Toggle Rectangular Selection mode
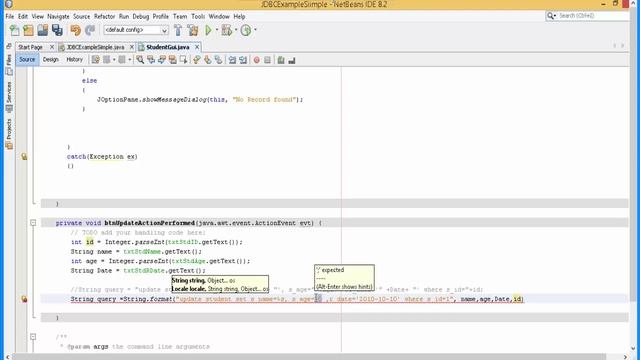640x360 pixels. [x=183, y=60]
